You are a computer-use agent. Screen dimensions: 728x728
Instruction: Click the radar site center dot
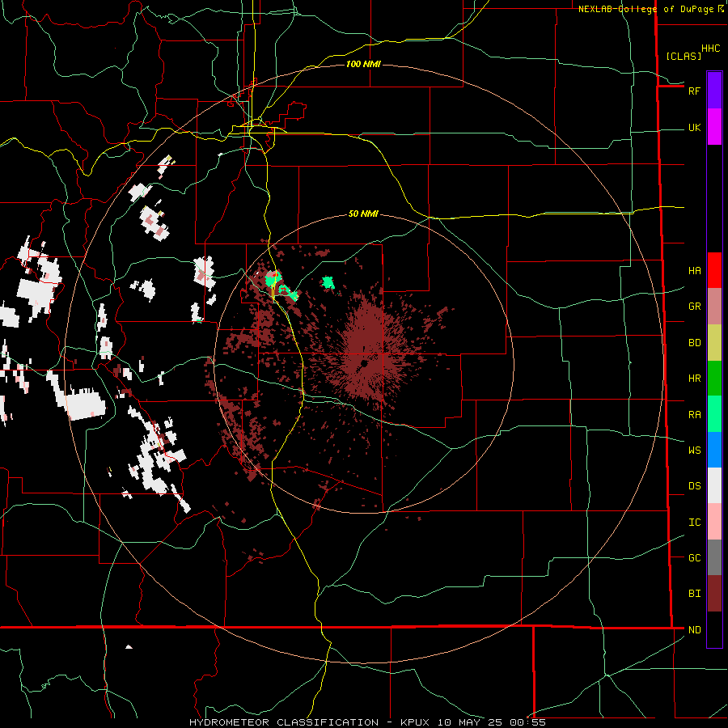(365, 363)
